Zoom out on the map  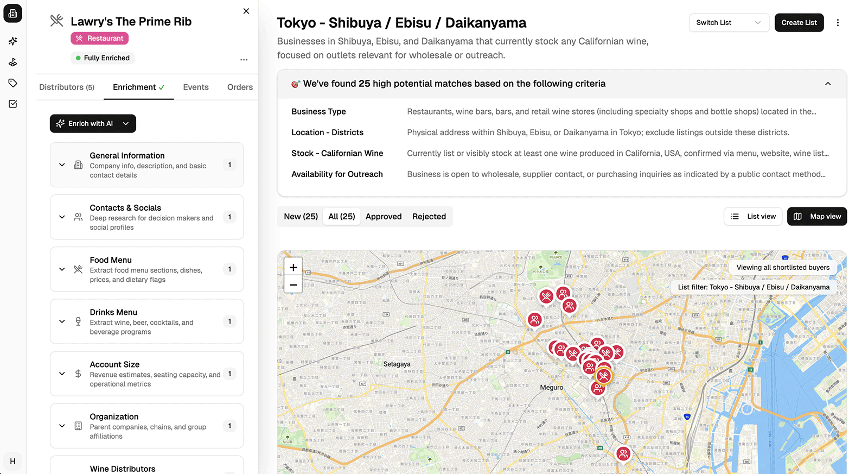293,285
